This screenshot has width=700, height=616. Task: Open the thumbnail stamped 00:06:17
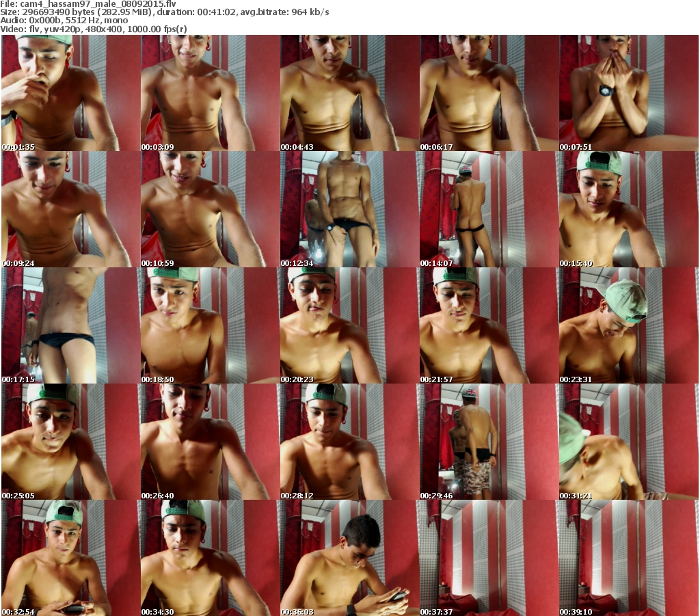tap(489, 93)
